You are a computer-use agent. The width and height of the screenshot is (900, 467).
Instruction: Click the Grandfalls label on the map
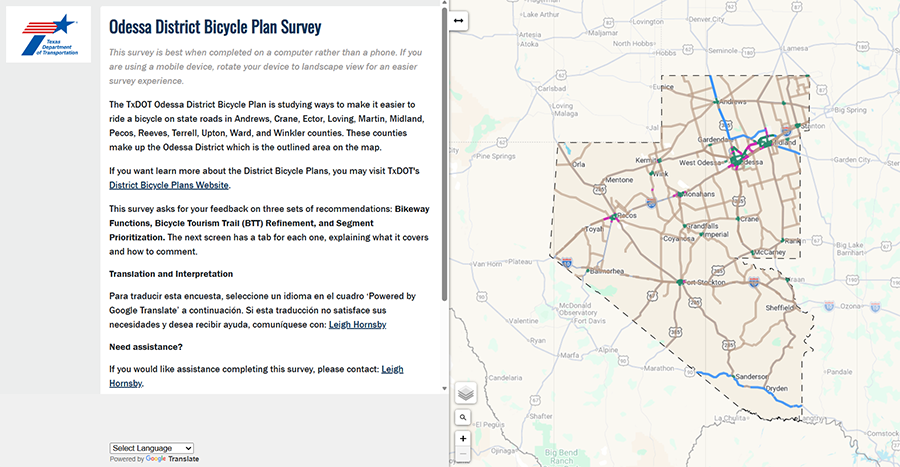click(x=703, y=225)
